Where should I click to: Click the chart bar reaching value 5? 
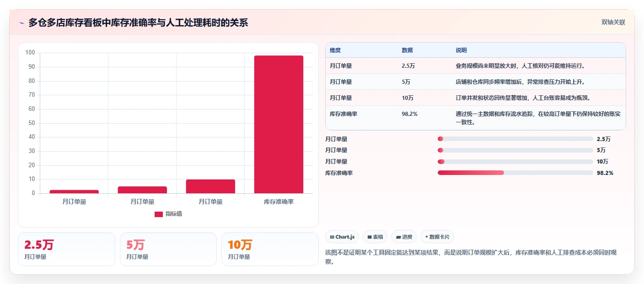click(142, 190)
